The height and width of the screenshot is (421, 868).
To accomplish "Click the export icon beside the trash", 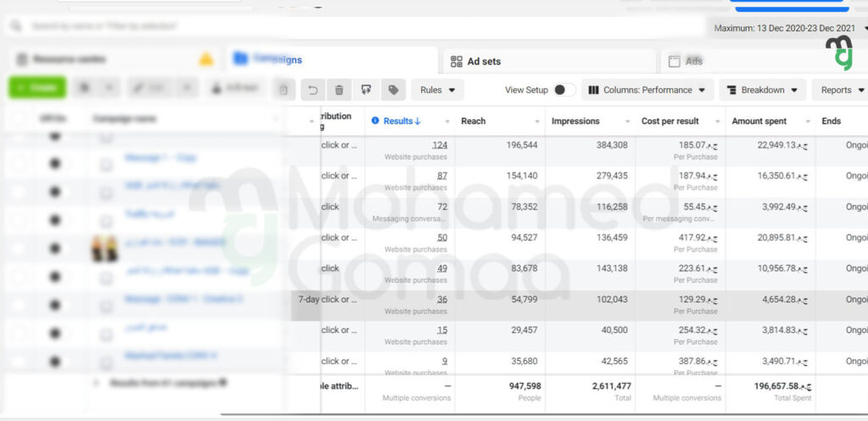I will pos(366,90).
